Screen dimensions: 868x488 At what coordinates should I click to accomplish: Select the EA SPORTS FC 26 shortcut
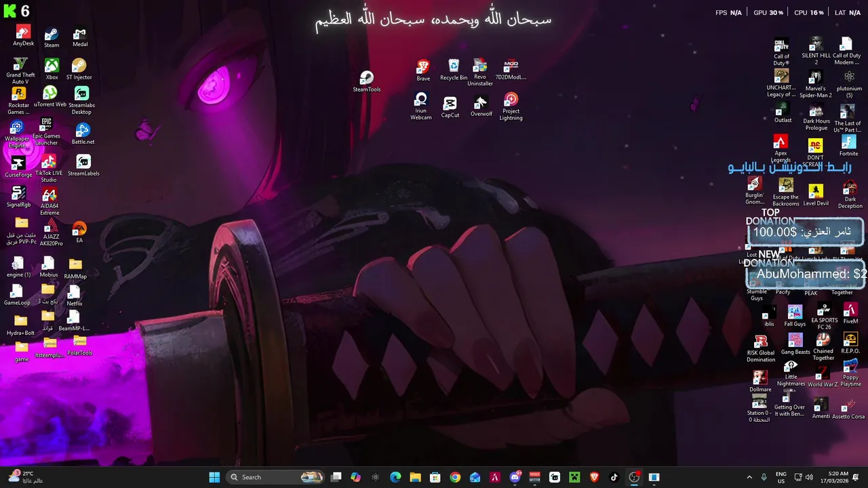[824, 317]
